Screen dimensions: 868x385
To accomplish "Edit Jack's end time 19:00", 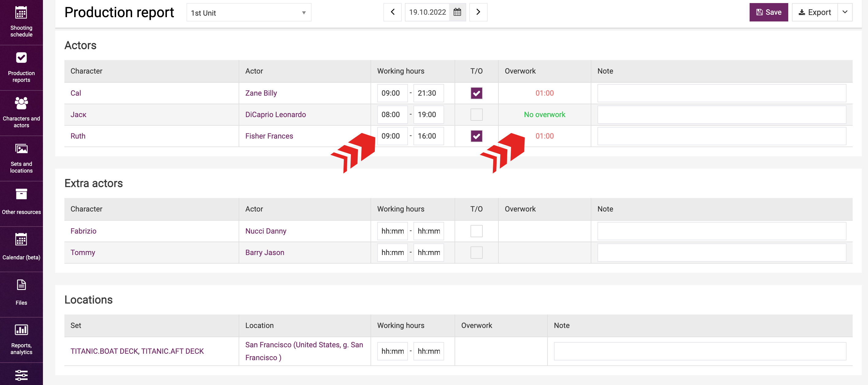I will pyautogui.click(x=428, y=115).
